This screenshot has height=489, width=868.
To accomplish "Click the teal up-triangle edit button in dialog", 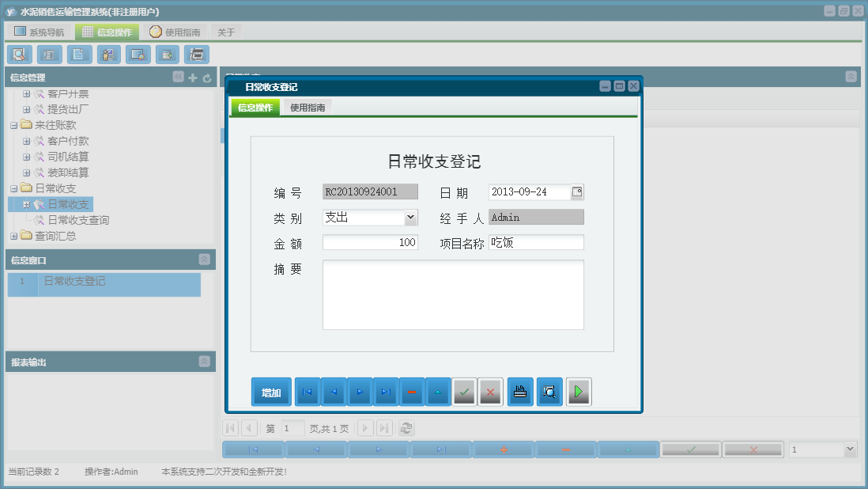I will 438,392.
